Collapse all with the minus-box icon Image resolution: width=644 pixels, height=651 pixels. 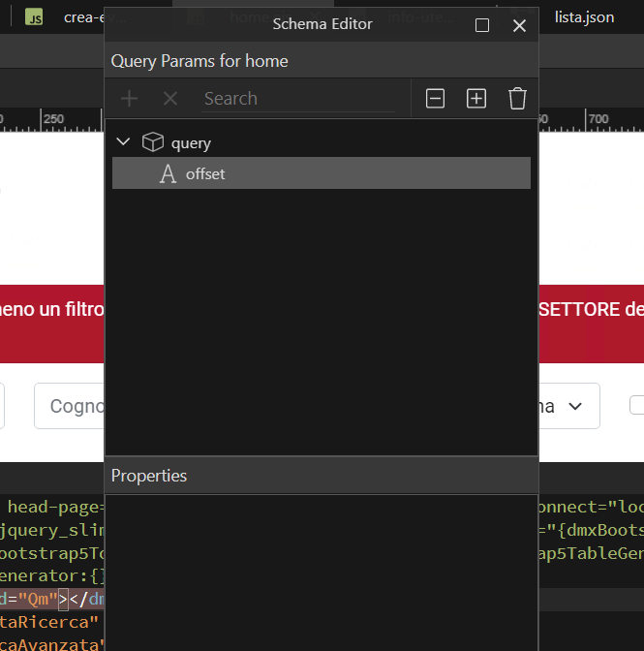[x=435, y=99]
